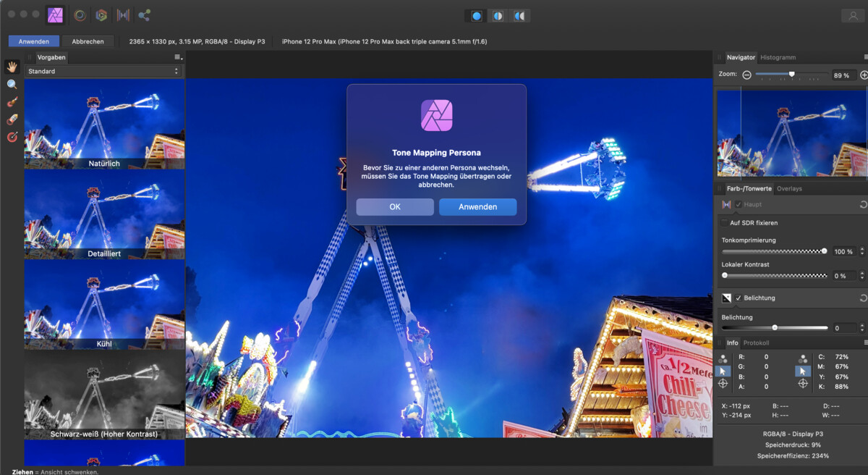Open the 'Standard' presets dropdown
868x475 pixels.
pos(103,71)
